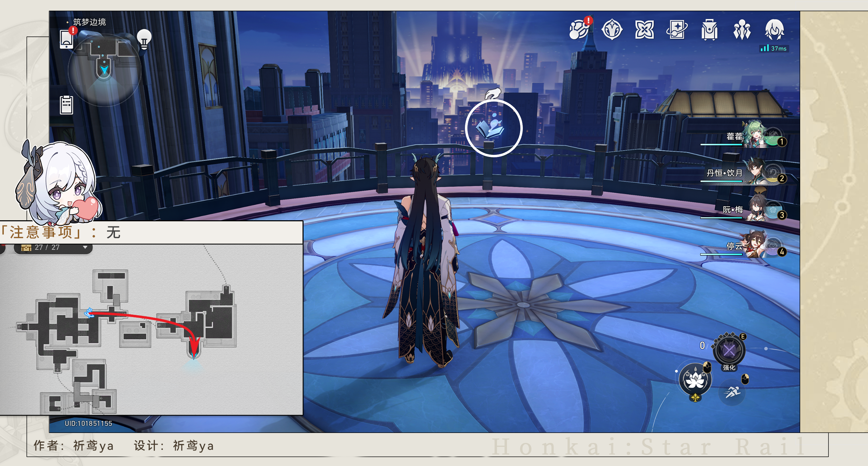Click the blue teleport anchor on the map

click(89, 313)
